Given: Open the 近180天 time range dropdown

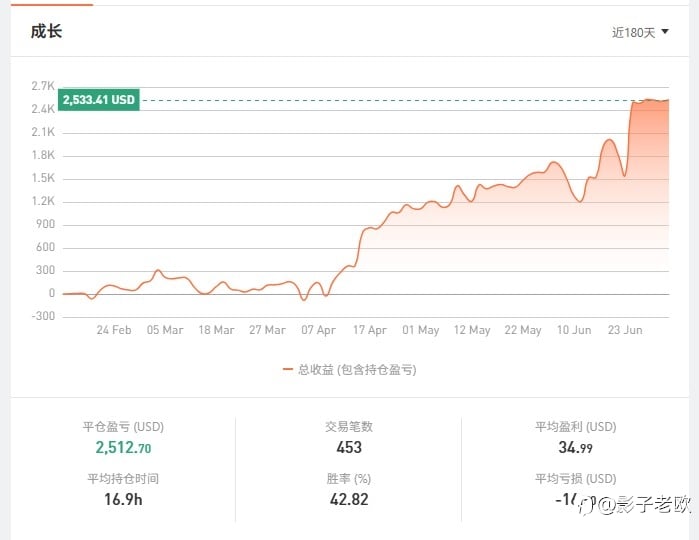Looking at the screenshot, I should (x=640, y=33).
